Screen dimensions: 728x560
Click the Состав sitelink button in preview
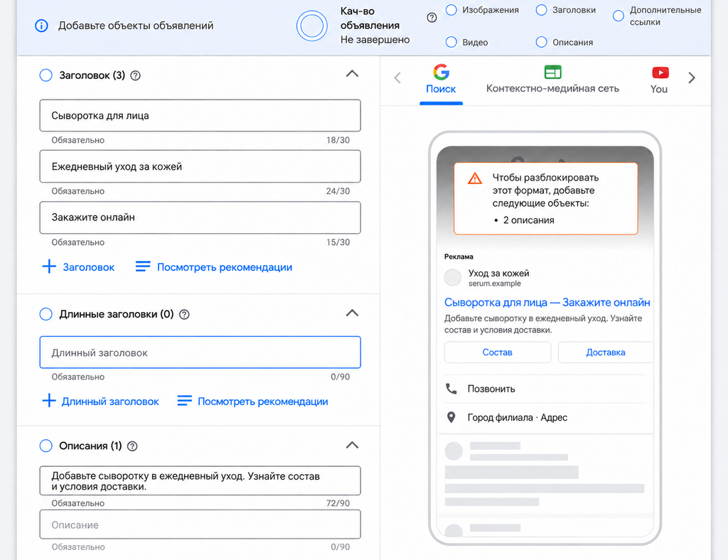497,352
